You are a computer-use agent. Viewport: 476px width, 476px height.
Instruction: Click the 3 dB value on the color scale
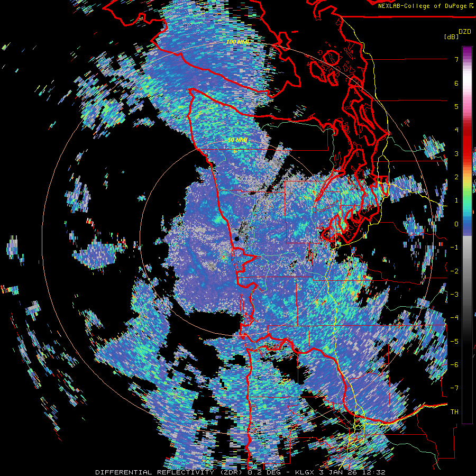click(456, 153)
